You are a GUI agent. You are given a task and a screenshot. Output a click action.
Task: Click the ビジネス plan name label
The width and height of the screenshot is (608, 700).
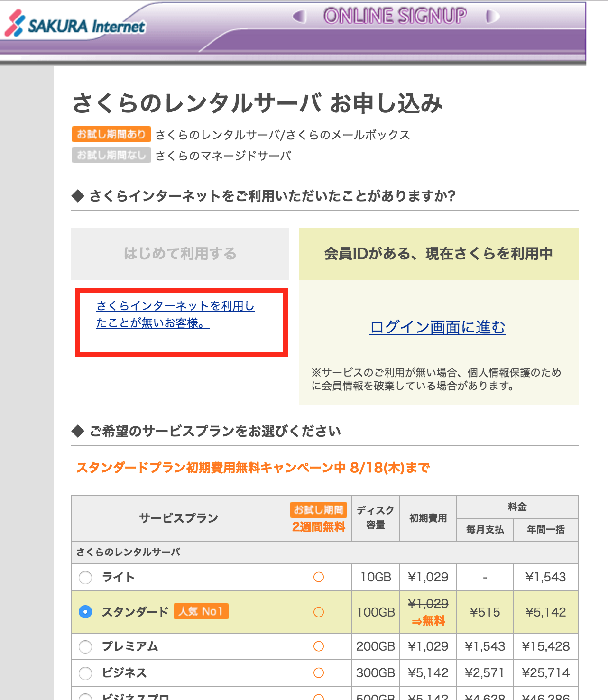(125, 673)
